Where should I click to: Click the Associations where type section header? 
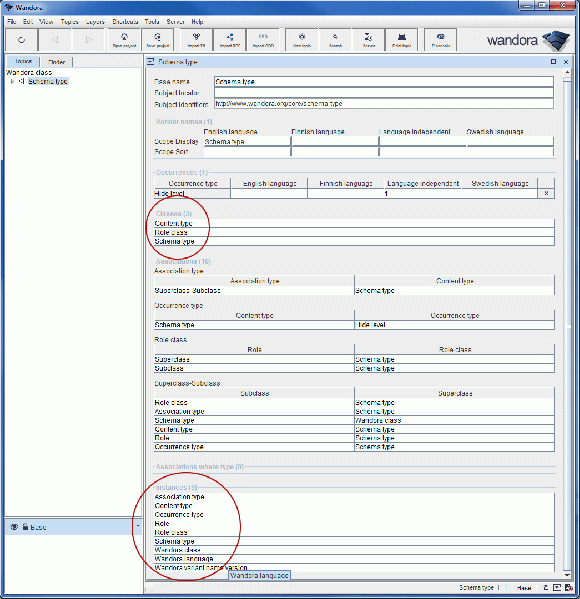coord(200,466)
